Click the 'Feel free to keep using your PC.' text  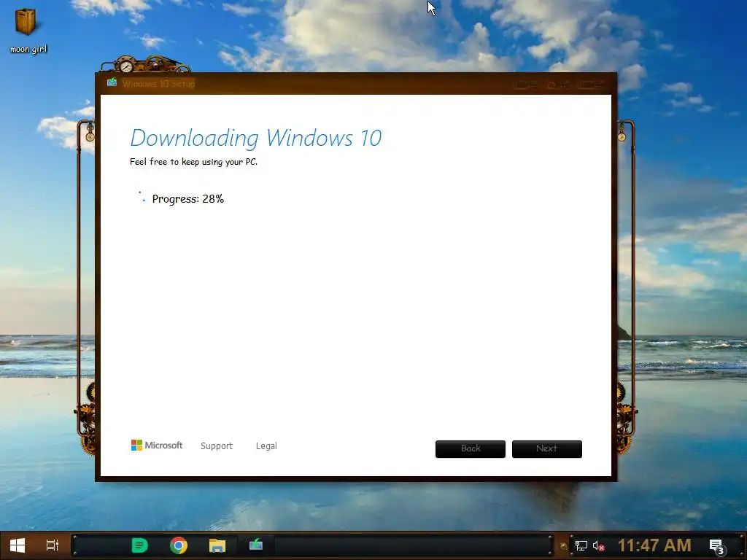[193, 162]
